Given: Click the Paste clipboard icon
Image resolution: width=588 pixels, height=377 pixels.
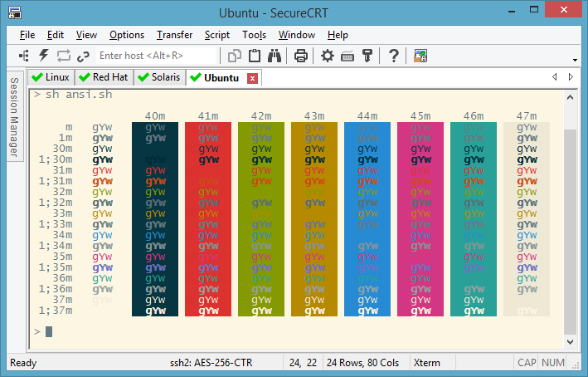Looking at the screenshot, I should (x=255, y=56).
